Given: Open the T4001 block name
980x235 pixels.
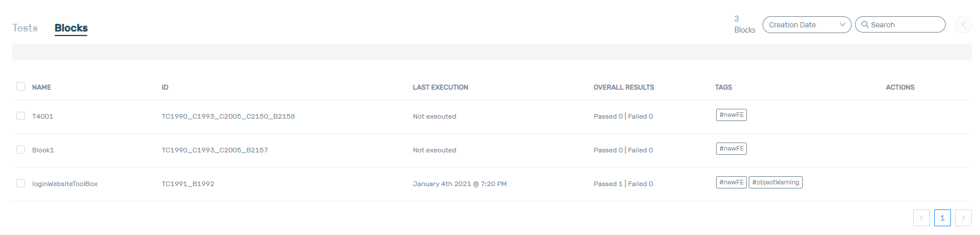Looking at the screenshot, I should coord(42,116).
